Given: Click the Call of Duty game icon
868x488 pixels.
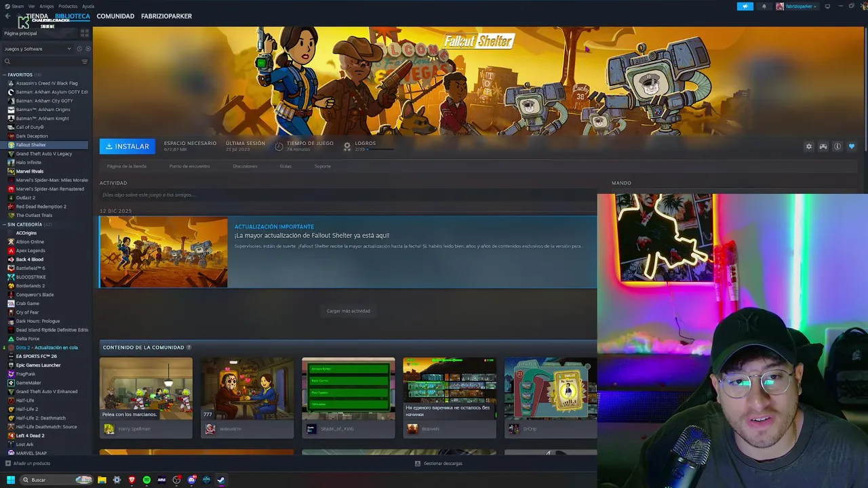Looking at the screenshot, I should tap(11, 127).
